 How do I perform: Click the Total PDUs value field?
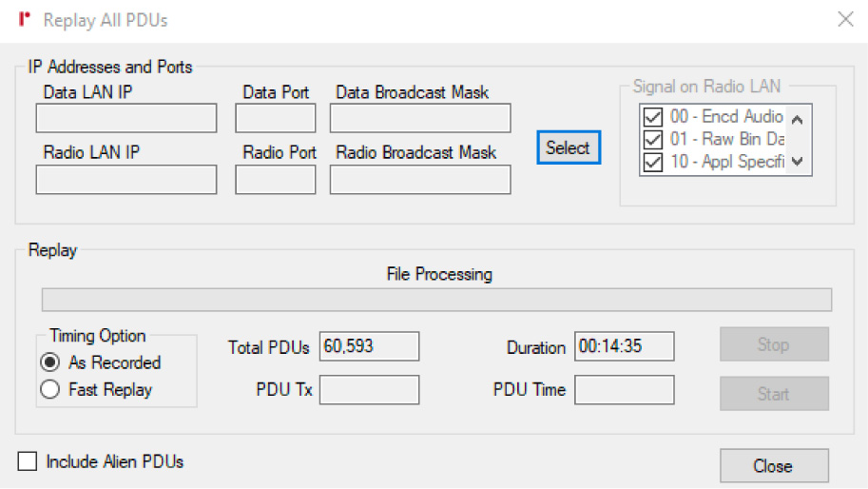pos(369,346)
